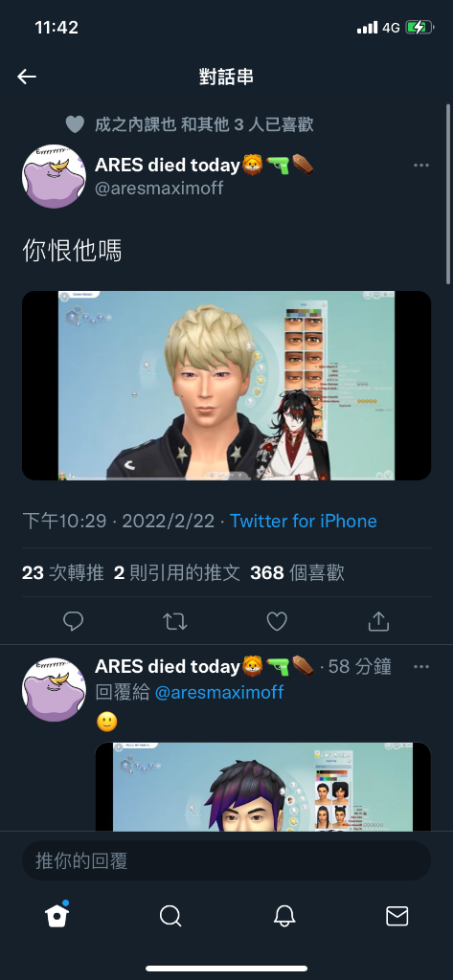454x980 pixels.
Task: View the 23 retweets list
Action: click(62, 572)
